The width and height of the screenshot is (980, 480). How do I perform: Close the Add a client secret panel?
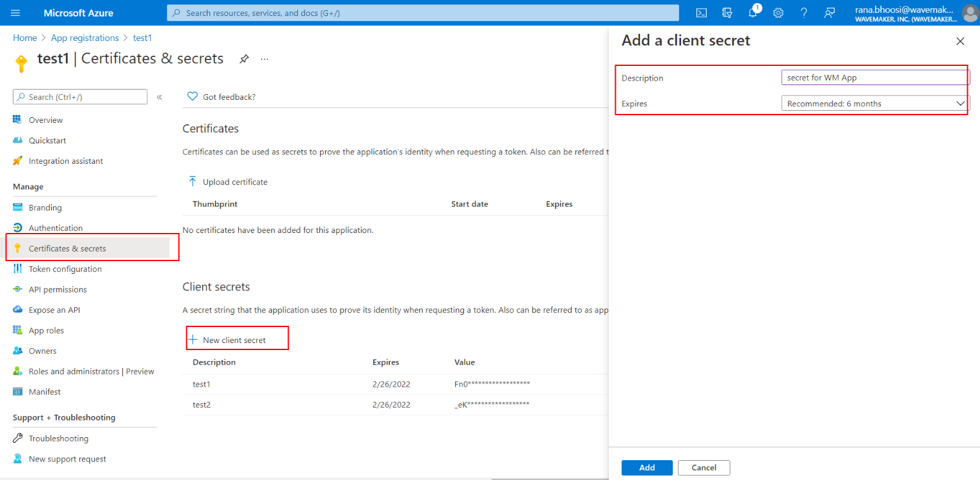tap(960, 41)
